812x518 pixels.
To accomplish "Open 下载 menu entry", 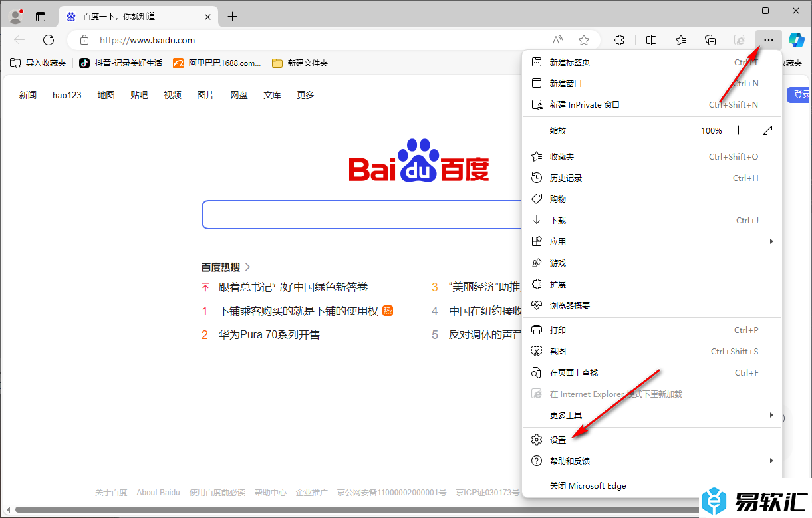I will 652,220.
